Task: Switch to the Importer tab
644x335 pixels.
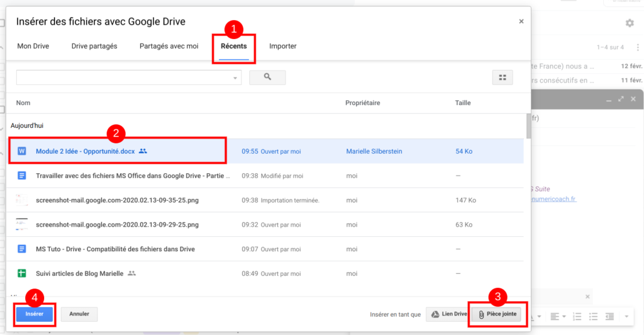Action: (282, 46)
